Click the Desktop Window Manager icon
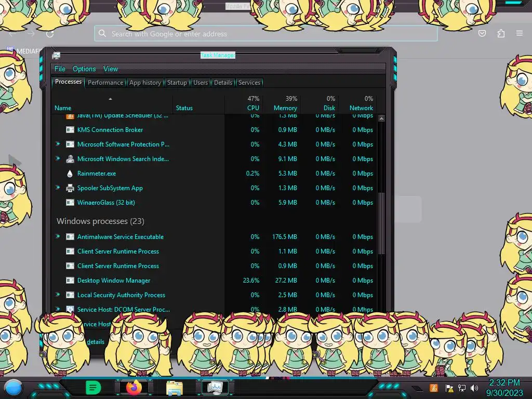Image resolution: width=532 pixels, height=399 pixels. pos(70,281)
